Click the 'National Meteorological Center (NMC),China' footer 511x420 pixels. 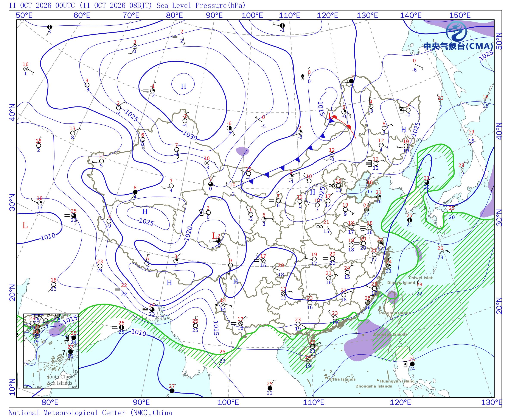(90, 412)
